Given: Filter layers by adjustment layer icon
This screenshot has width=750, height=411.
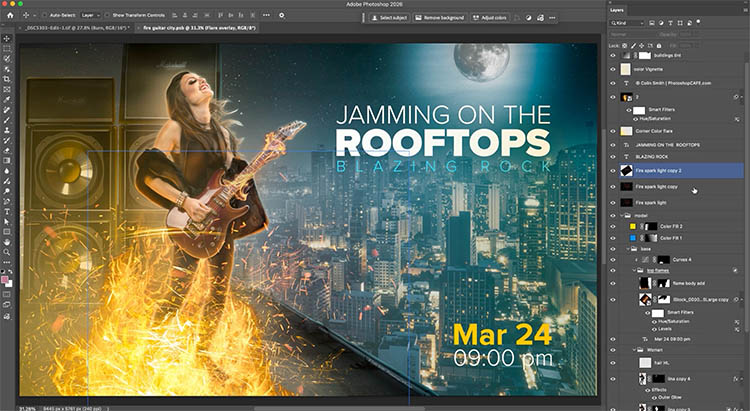Looking at the screenshot, I should coord(661,22).
